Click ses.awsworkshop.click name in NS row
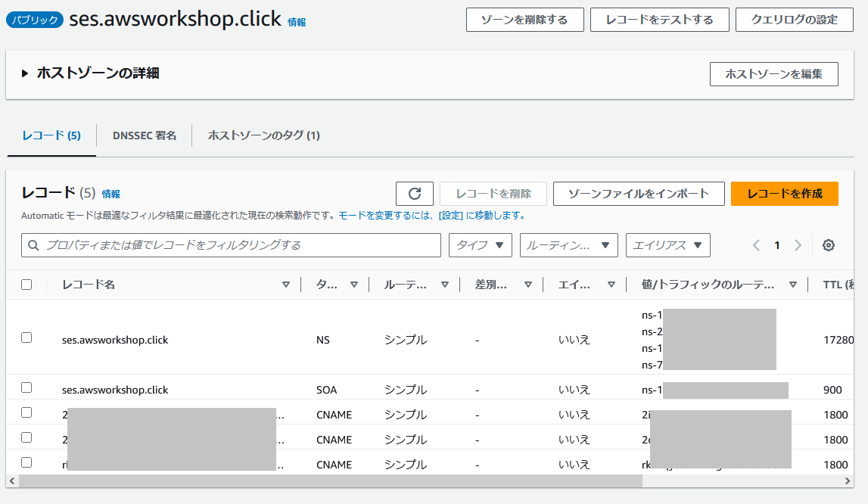 (114, 340)
